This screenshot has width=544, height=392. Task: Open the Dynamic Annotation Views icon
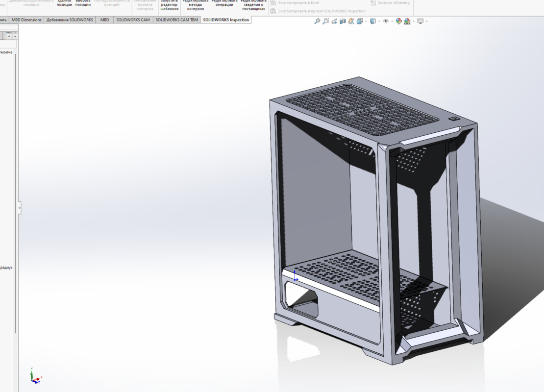point(351,21)
